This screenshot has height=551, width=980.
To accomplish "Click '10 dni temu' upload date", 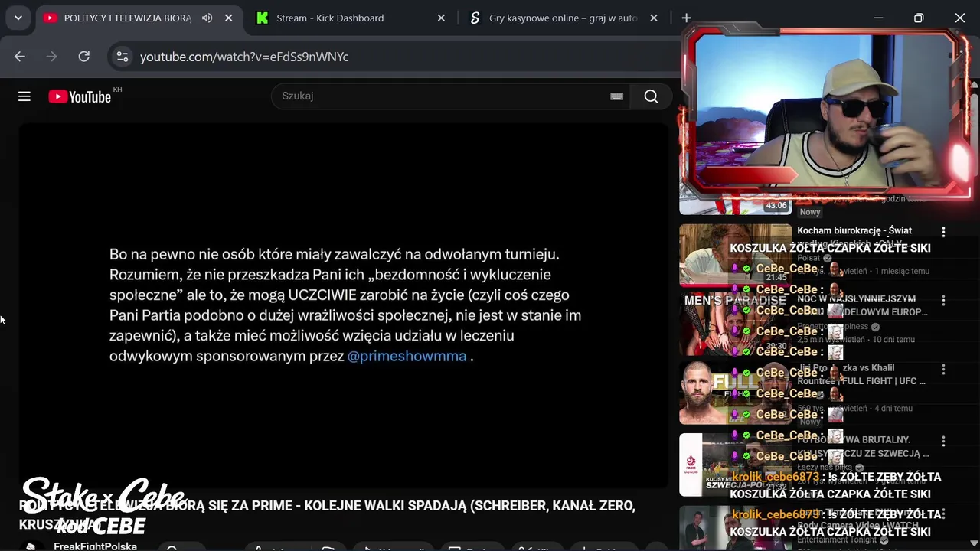I will (894, 340).
